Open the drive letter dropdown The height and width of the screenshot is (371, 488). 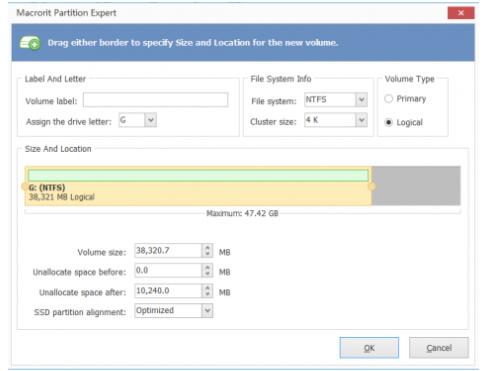(x=151, y=120)
